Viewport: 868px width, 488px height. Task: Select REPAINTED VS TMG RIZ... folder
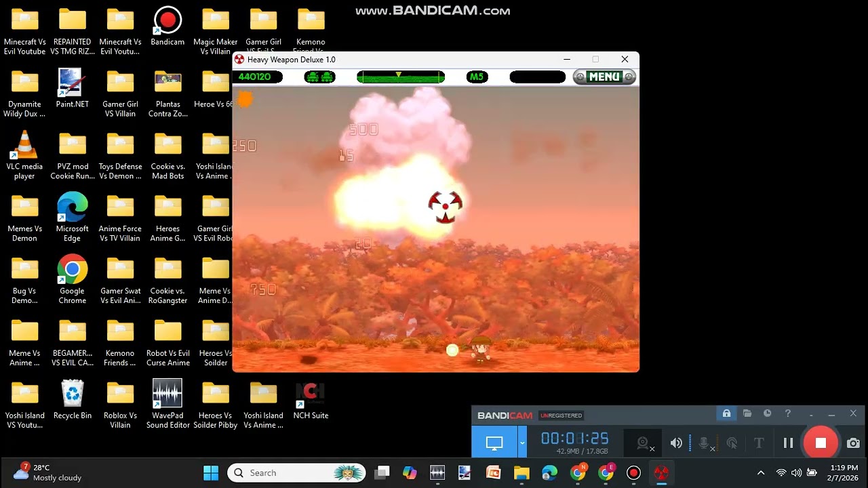coord(73,30)
